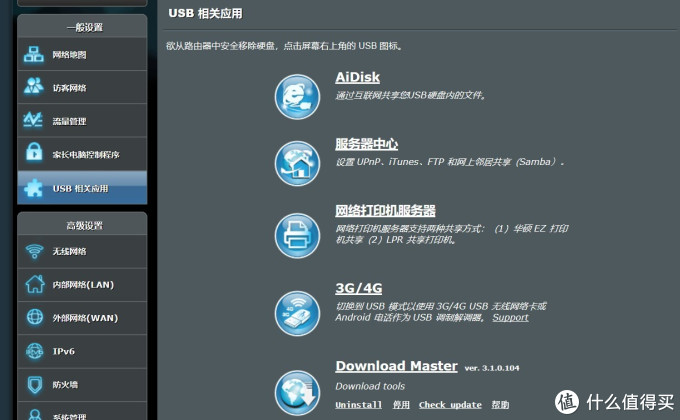The image size is (680, 420).
Task: Open the AiDisk link
Action: [357, 77]
